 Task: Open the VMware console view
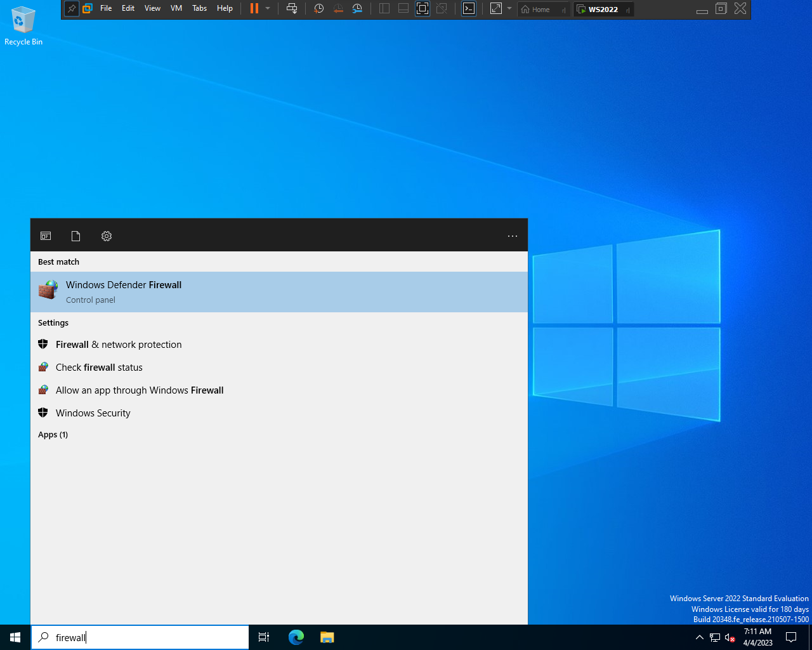(469, 9)
